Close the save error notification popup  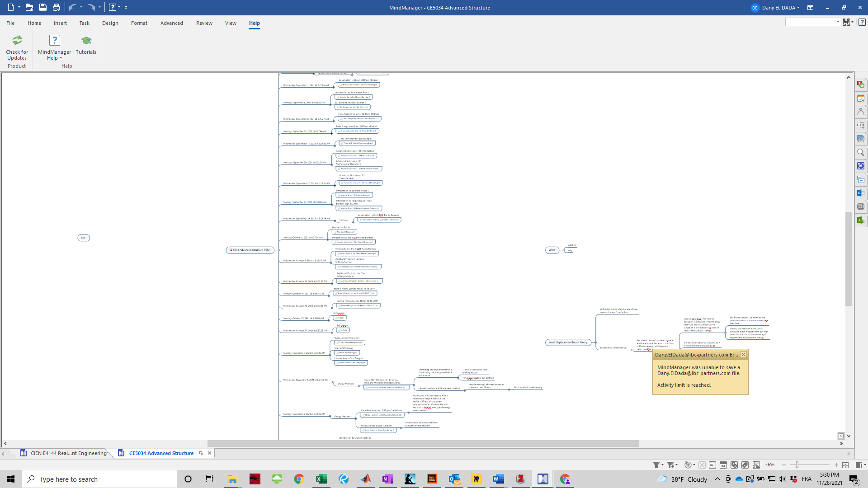click(743, 355)
